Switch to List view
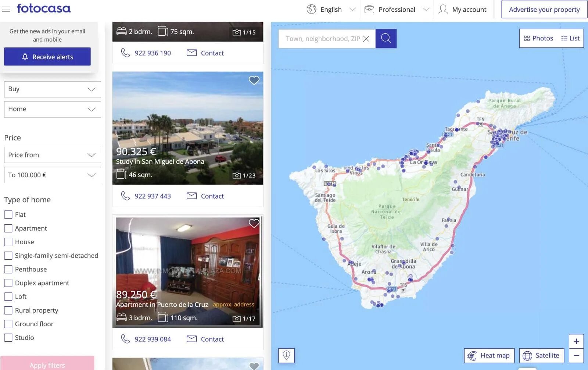Image resolution: width=588 pixels, height=370 pixels. point(570,38)
